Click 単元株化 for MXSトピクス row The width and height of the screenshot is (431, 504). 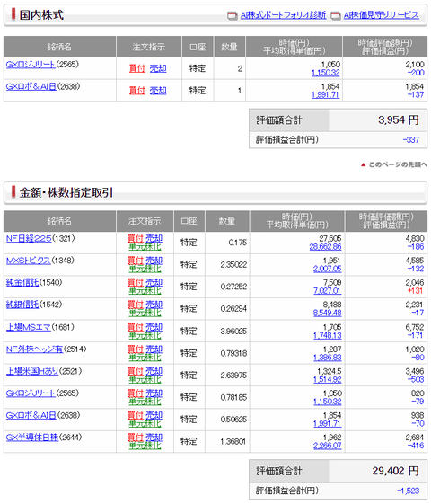[x=145, y=269]
